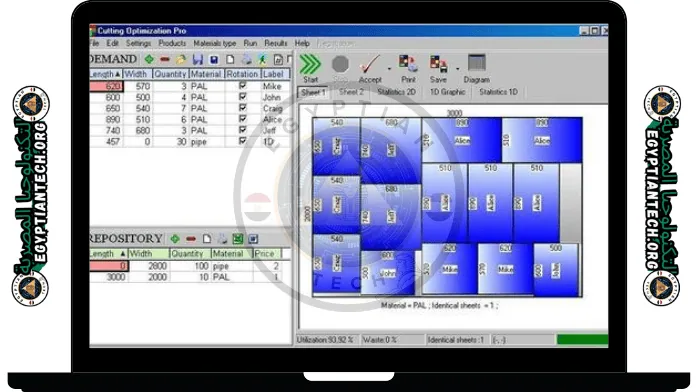Image resolution: width=698 pixels, height=392 pixels.
Task: Remove repository row with red minus icon
Action: pos(191,239)
